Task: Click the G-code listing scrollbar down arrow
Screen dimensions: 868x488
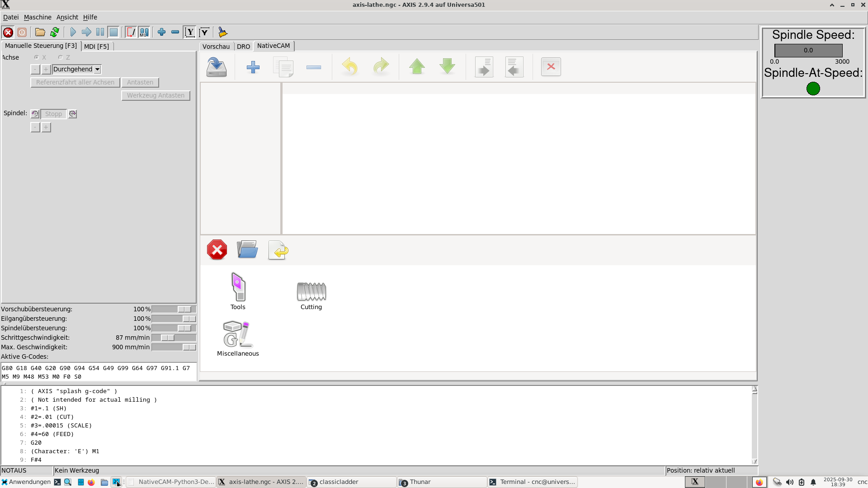Action: (x=755, y=461)
